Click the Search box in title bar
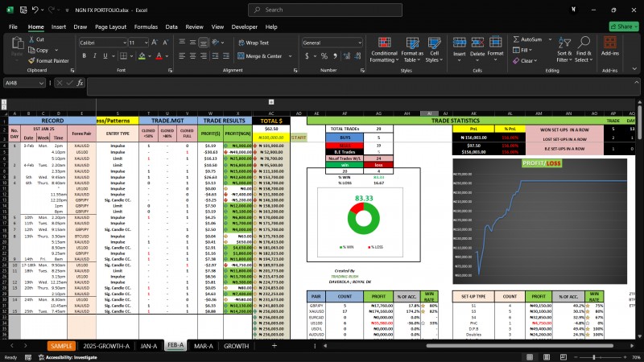Screen dimensions: 644x362 325,10
